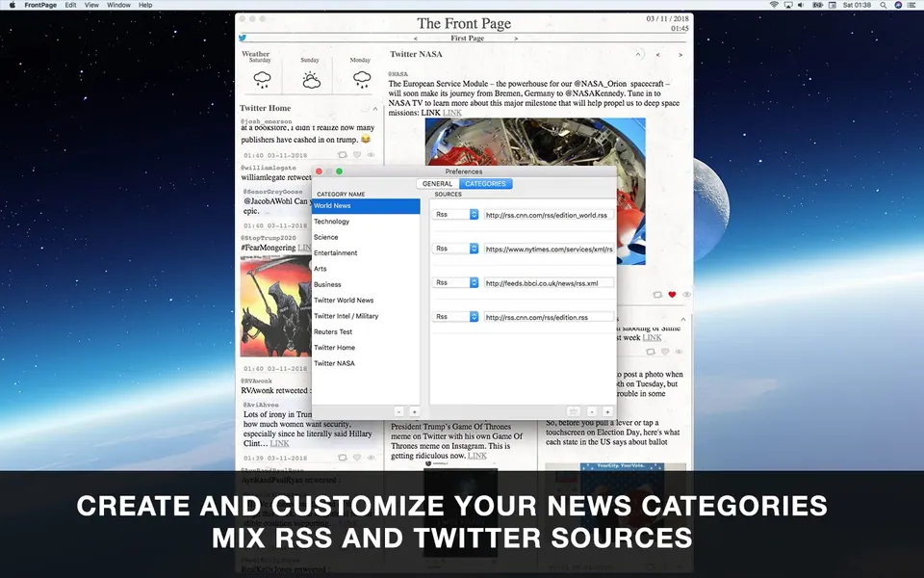Image resolution: width=924 pixels, height=578 pixels.
Task: Select the Business category
Action: (366, 284)
